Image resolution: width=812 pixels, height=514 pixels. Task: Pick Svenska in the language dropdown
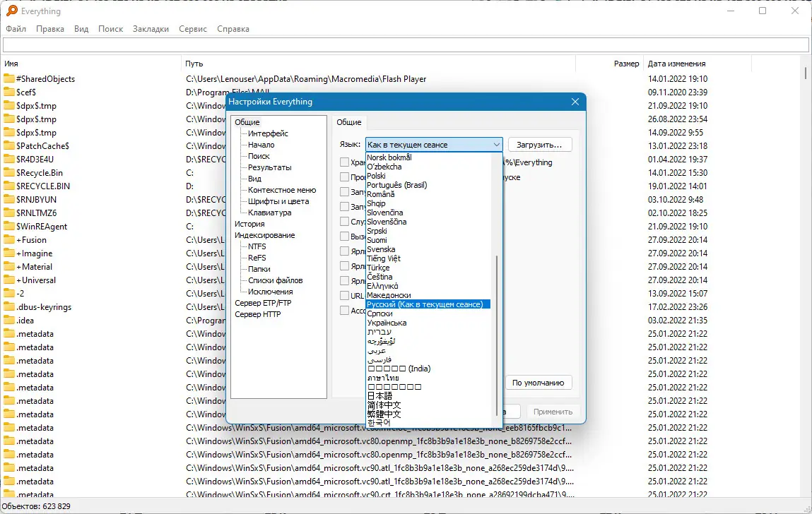pos(381,249)
